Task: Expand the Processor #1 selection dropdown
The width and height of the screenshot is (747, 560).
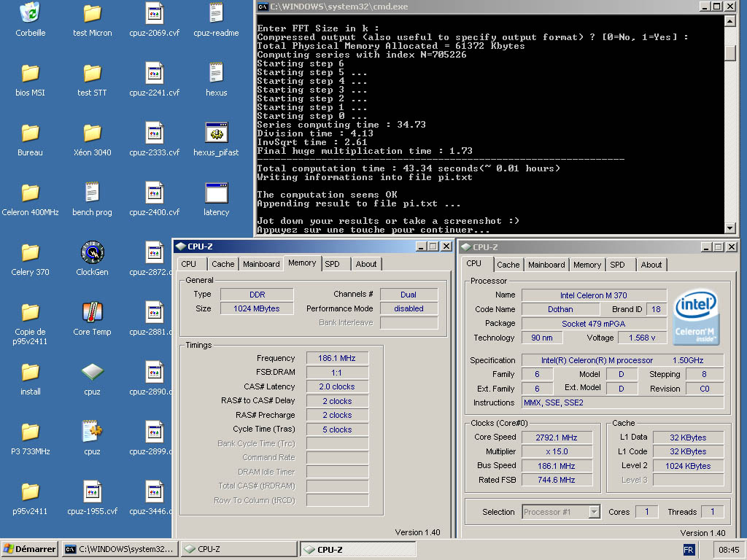Action: [x=594, y=512]
